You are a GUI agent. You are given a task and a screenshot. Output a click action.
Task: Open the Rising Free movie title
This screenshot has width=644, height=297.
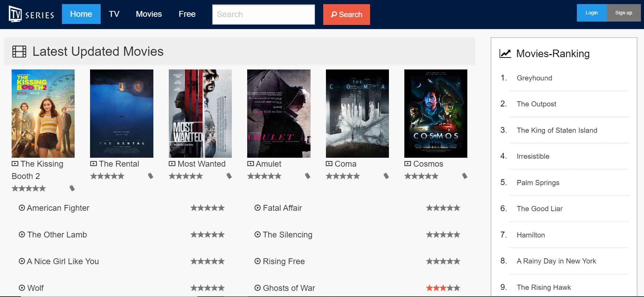284,261
